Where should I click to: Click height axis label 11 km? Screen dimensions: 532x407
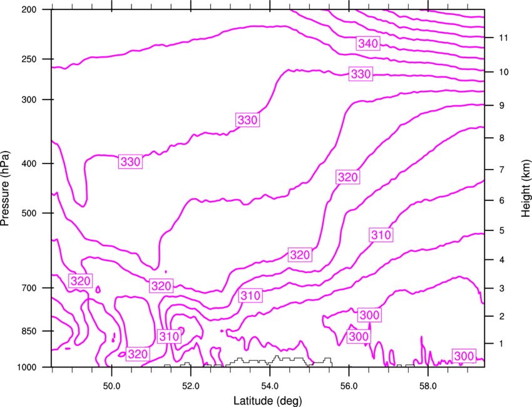[x=504, y=38]
